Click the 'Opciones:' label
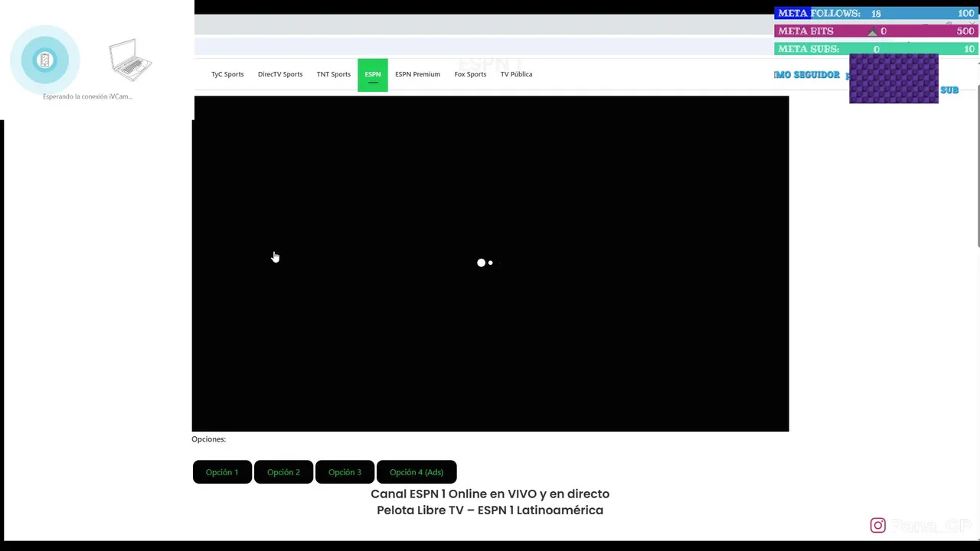 (x=208, y=439)
